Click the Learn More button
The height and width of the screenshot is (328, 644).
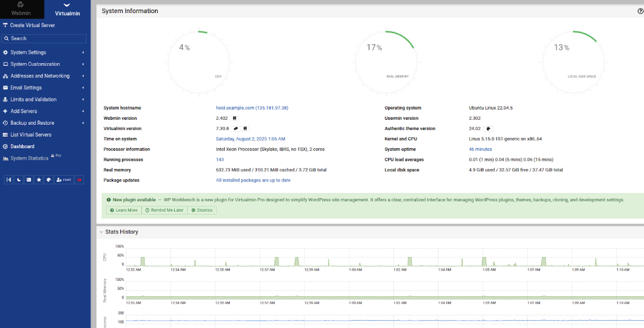(x=124, y=210)
